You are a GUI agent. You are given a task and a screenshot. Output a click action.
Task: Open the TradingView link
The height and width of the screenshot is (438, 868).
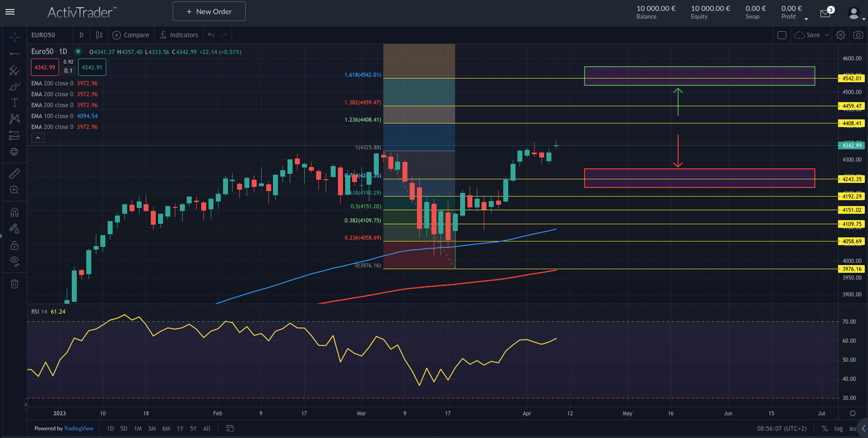click(78, 428)
